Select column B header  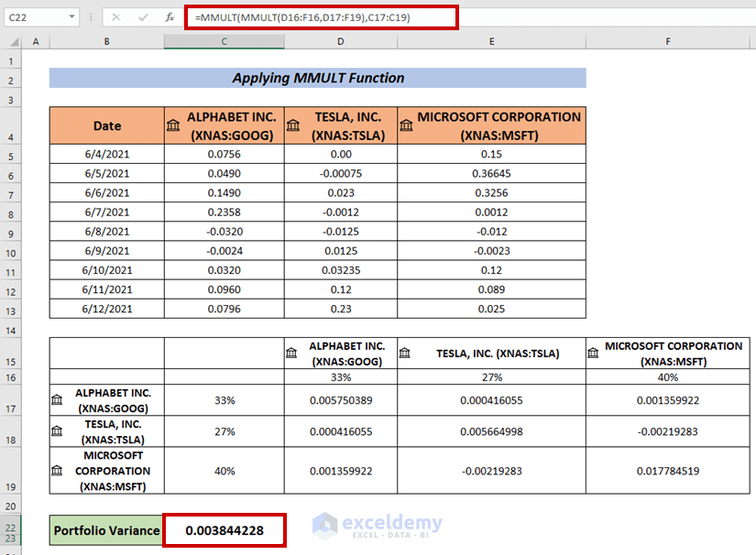pos(106,42)
